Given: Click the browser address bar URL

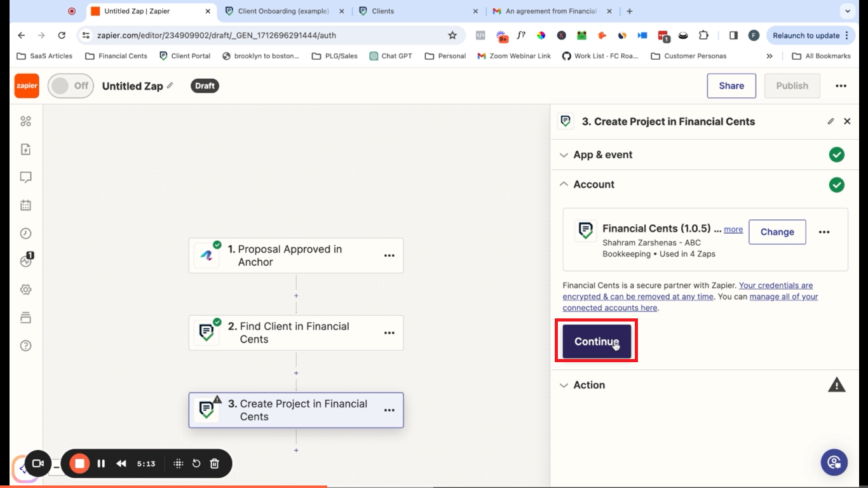Looking at the screenshot, I should point(217,36).
